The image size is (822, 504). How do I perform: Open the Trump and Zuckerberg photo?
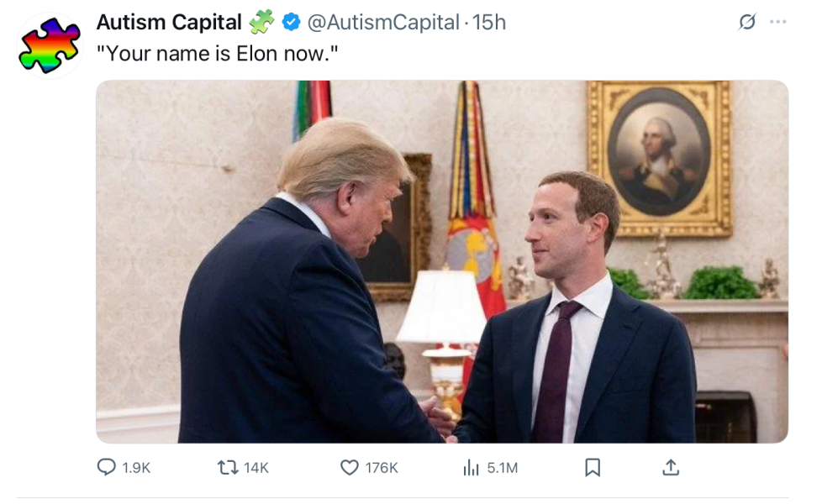click(443, 260)
